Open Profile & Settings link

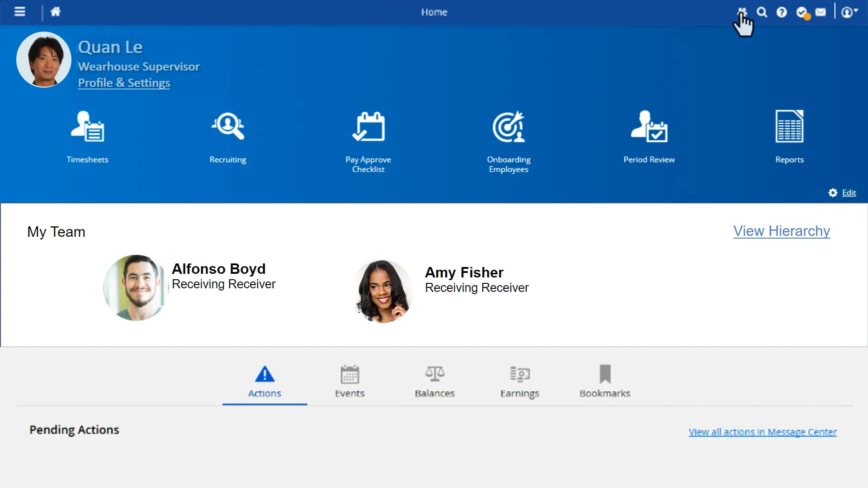click(x=124, y=83)
